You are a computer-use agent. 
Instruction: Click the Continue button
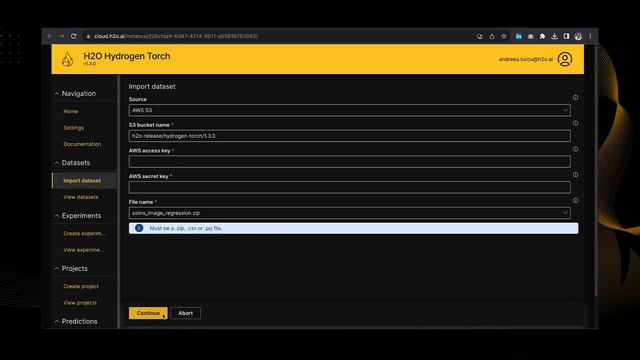148,313
